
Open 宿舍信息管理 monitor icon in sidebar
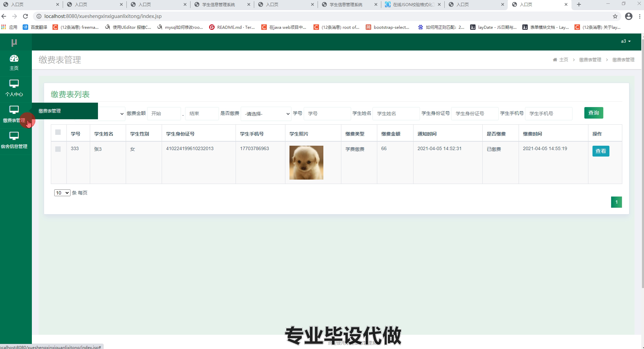(x=14, y=136)
